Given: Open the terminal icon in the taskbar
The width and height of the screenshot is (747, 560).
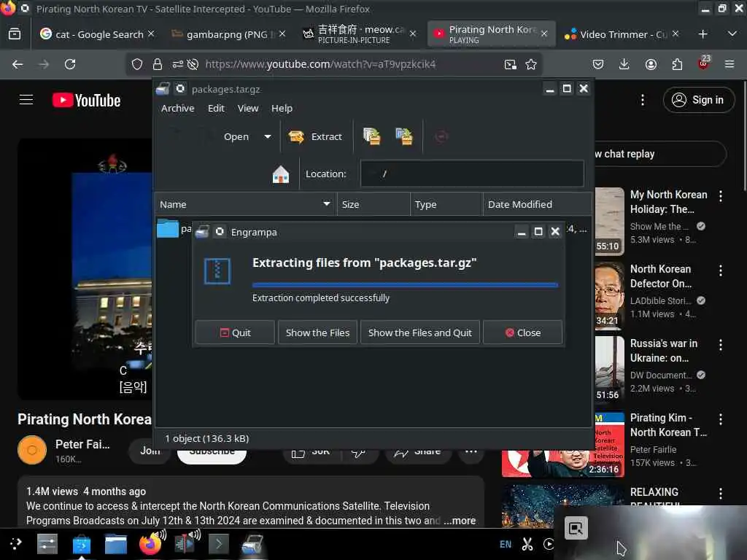Looking at the screenshot, I should (x=218, y=544).
